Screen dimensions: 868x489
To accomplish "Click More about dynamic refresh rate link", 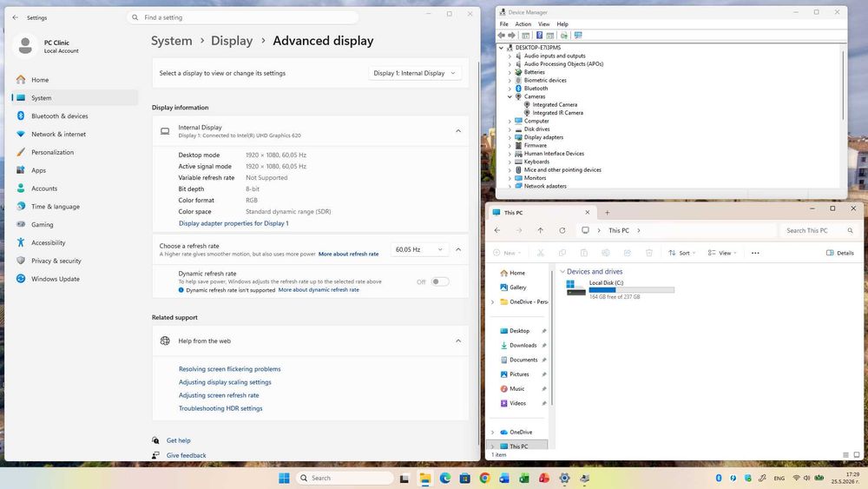I will (319, 290).
